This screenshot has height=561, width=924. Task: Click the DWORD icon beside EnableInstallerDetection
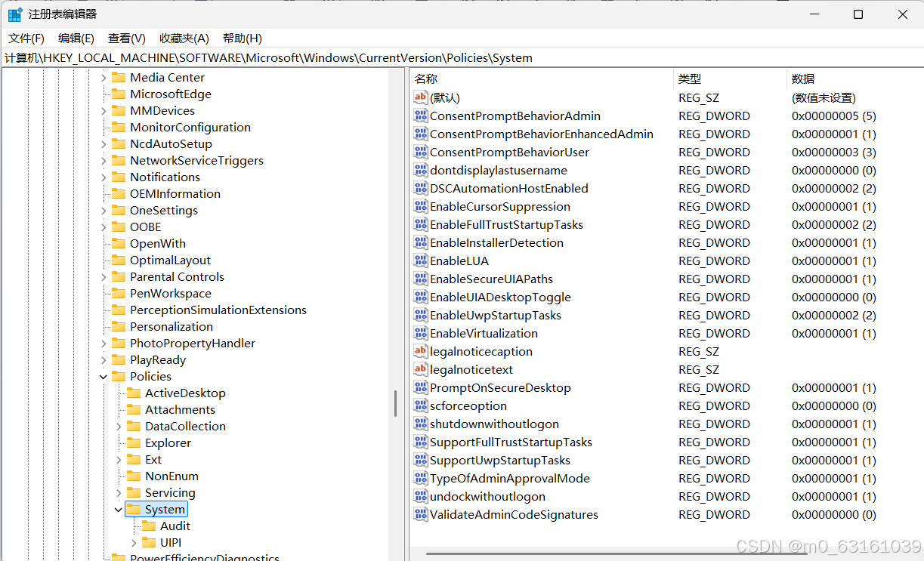click(421, 242)
